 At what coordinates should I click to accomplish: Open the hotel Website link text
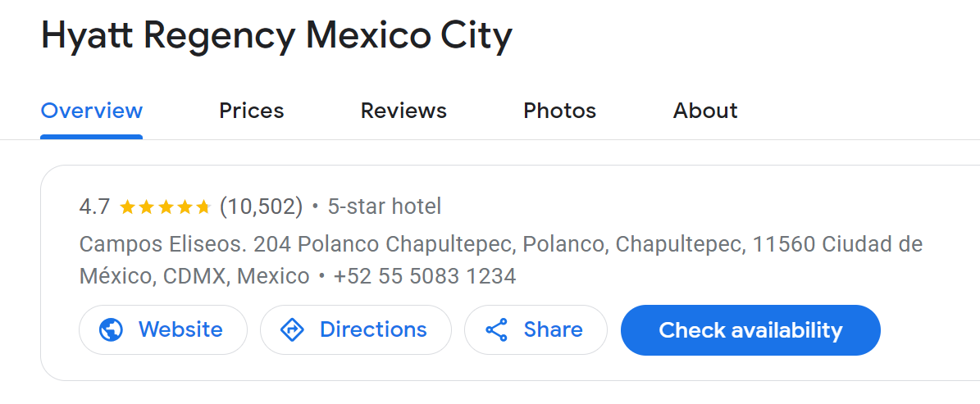[x=180, y=329]
